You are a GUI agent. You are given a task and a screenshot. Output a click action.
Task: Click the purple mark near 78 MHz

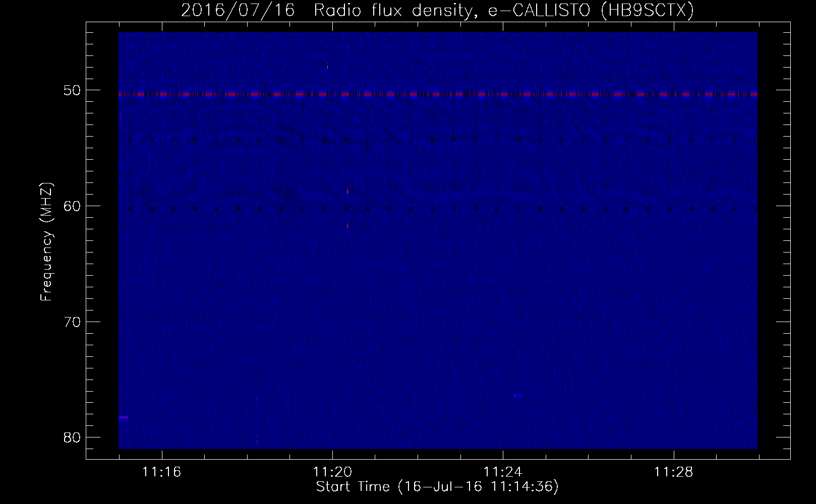point(124,417)
